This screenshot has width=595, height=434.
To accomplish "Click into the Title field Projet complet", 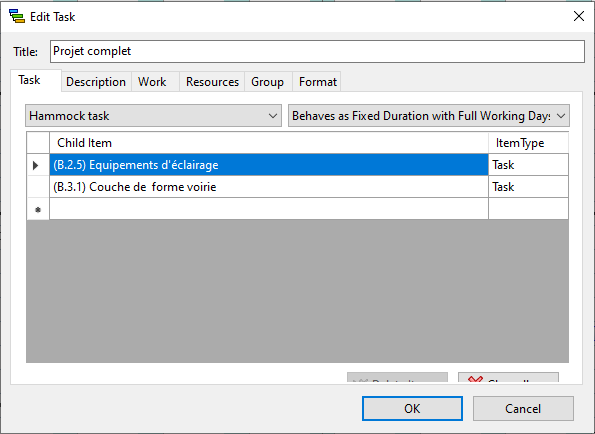I will [317, 51].
